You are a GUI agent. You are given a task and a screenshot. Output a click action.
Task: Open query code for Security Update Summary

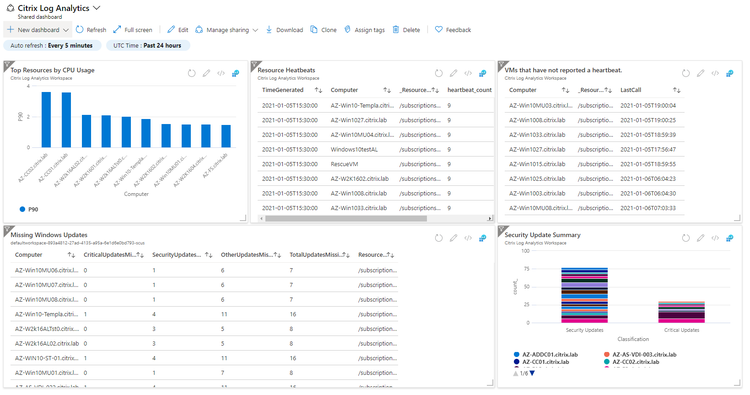pyautogui.click(x=715, y=238)
